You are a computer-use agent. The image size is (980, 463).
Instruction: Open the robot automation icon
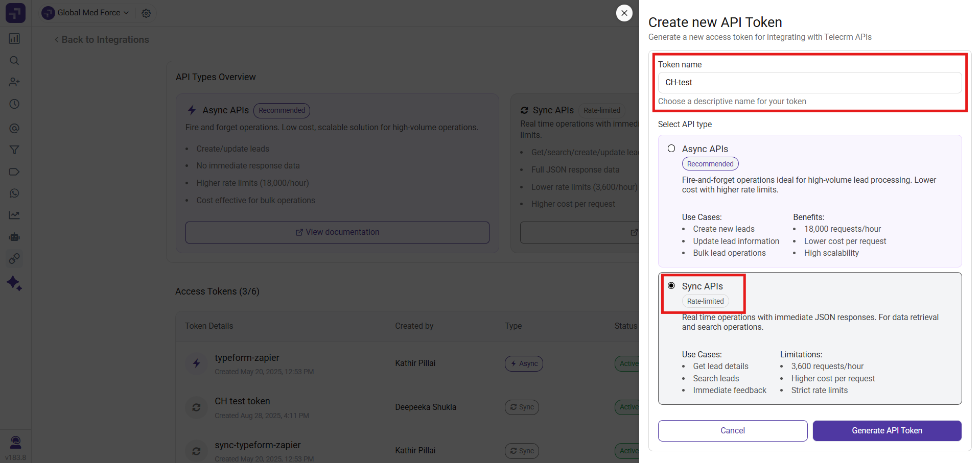pyautogui.click(x=14, y=237)
